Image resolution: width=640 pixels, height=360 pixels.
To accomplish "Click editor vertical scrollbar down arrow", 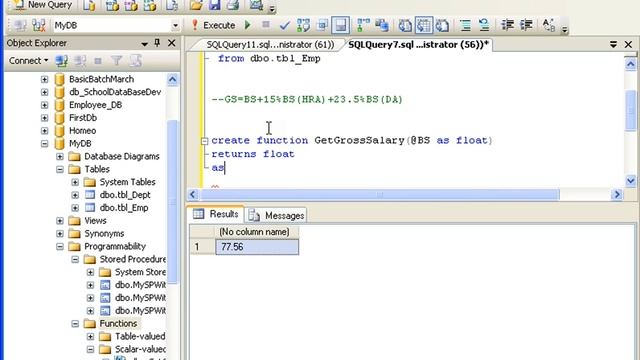I will coord(630,180).
